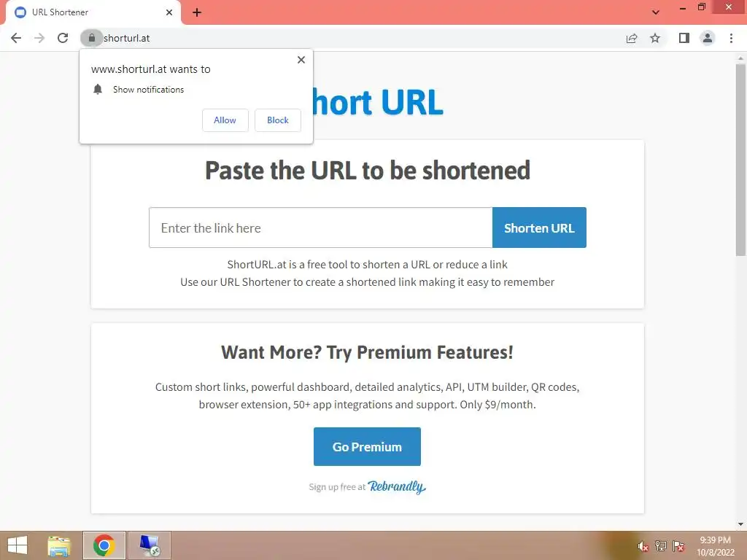Open the Rebrandly sign up link
Image resolution: width=747 pixels, height=560 pixels.
pyautogui.click(x=396, y=486)
